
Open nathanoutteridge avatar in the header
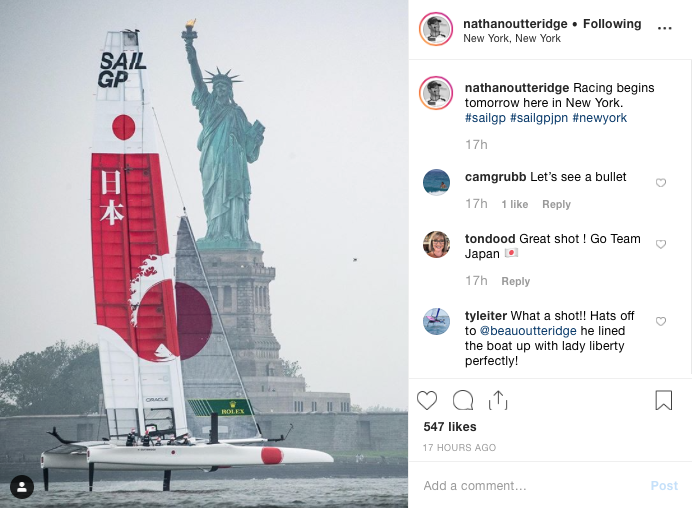[x=436, y=29]
